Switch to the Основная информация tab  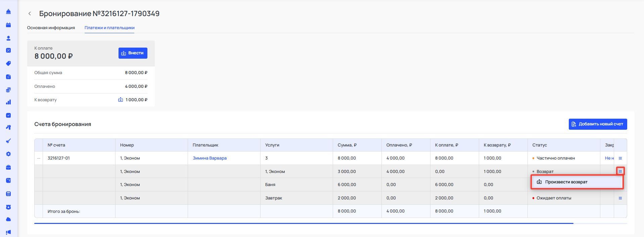pos(51,28)
